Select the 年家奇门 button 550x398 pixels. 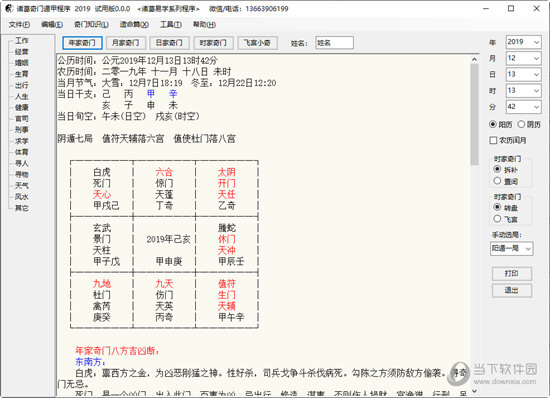pos(82,43)
